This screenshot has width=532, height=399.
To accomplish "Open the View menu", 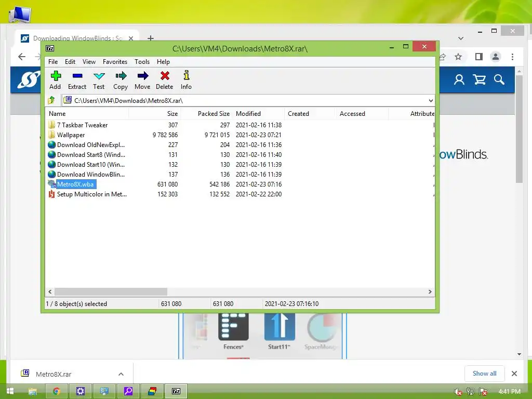I will tap(89, 61).
